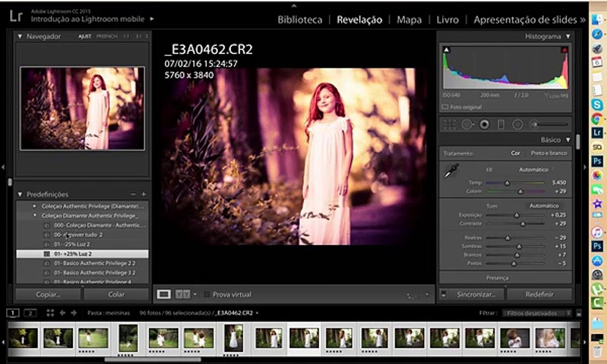Click the Copiar... button
The width and height of the screenshot is (607, 364).
(x=48, y=294)
